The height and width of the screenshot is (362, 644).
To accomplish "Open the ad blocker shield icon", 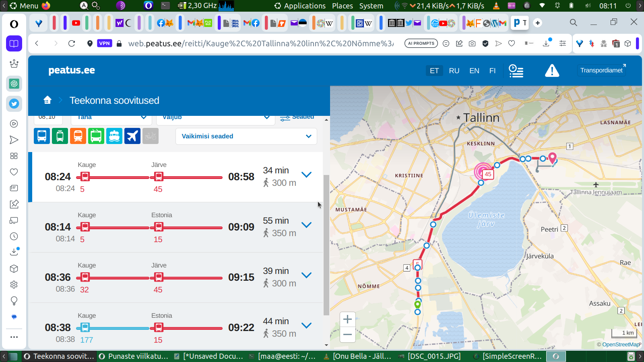I will point(485,43).
